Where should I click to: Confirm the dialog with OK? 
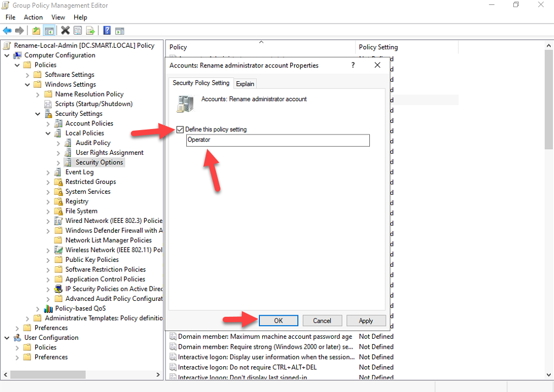(x=279, y=321)
